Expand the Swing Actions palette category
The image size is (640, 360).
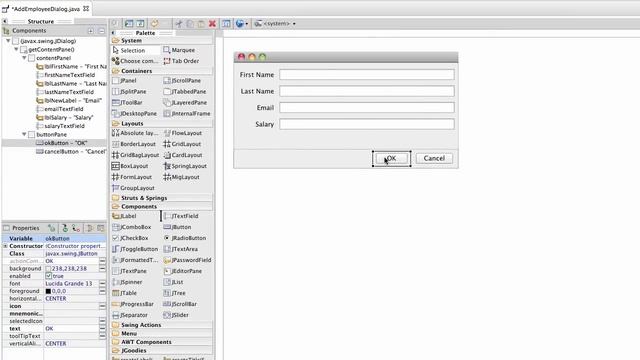tap(141, 325)
